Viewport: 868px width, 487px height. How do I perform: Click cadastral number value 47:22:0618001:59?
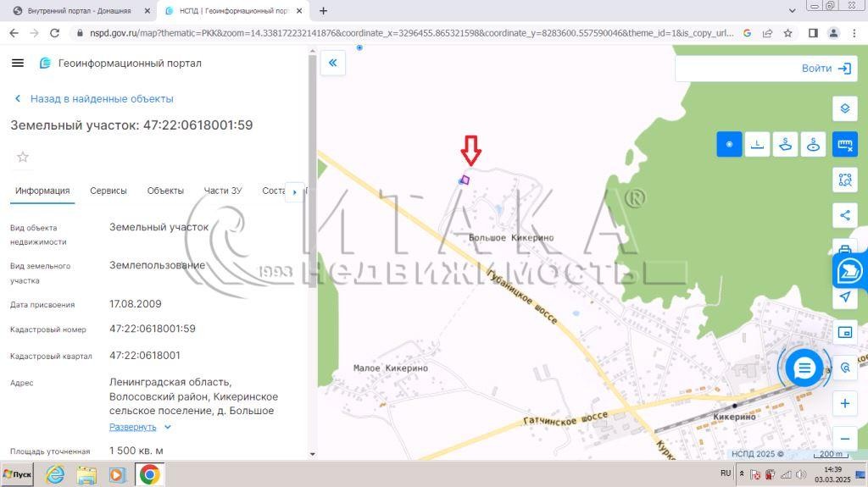[x=153, y=329]
